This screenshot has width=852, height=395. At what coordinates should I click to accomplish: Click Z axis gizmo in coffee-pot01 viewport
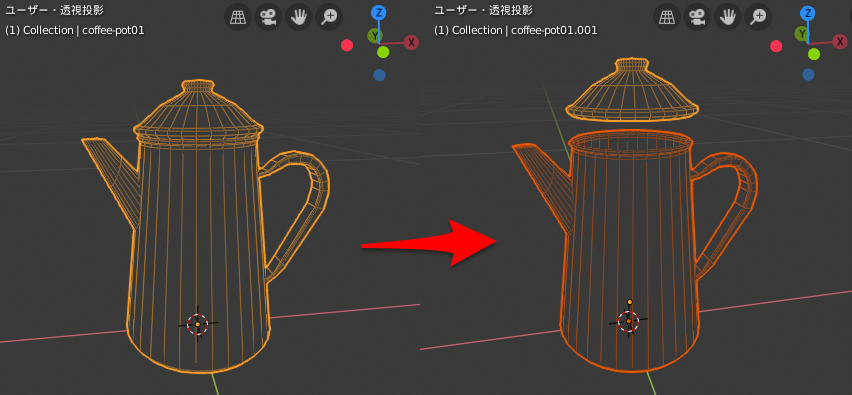tap(379, 13)
